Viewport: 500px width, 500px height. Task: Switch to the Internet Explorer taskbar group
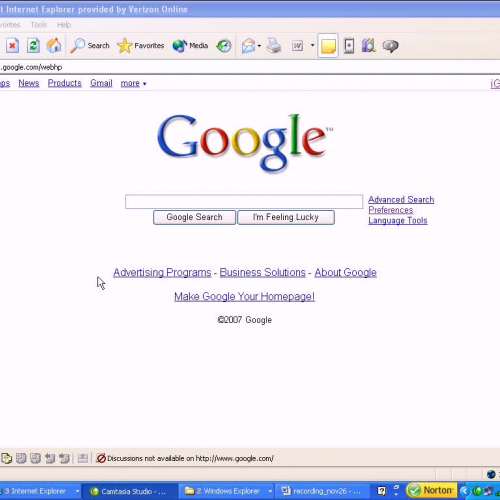point(35,491)
